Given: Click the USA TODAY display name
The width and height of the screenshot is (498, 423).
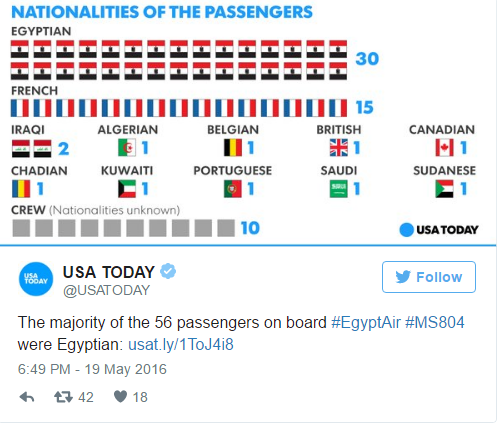Looking at the screenshot, I should 109,272.
